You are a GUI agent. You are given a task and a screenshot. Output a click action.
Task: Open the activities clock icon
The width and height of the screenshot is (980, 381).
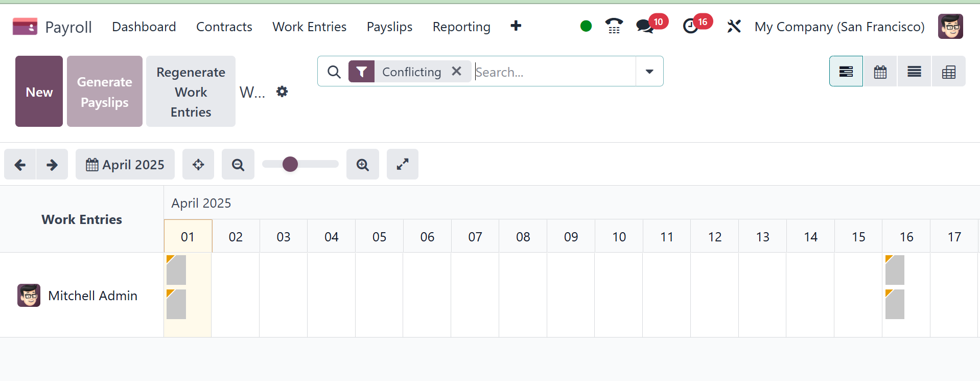[690, 26]
